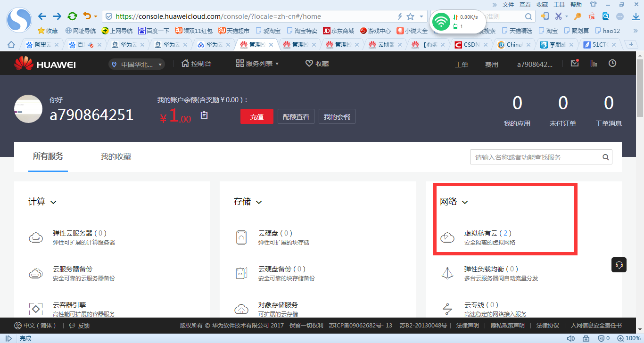Go back with the browser back arrow
Screen dimensions: 644x343
42,16
